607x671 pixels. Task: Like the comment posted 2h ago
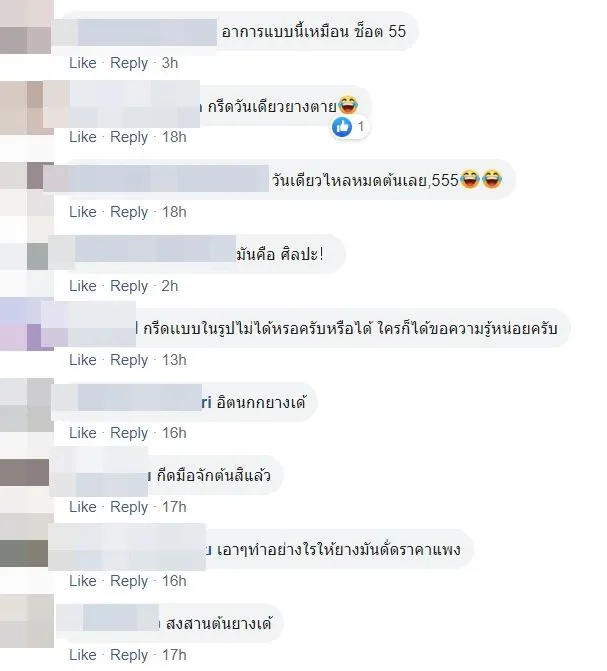(x=83, y=286)
